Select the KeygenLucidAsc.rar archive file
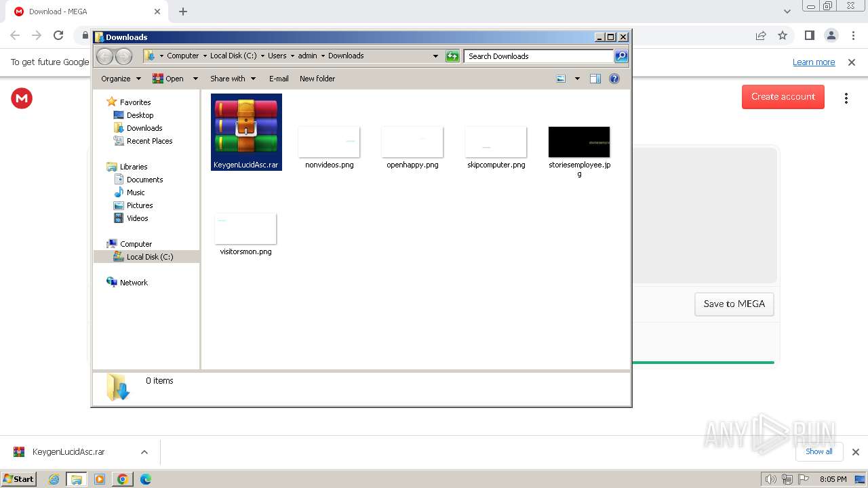 tap(246, 131)
